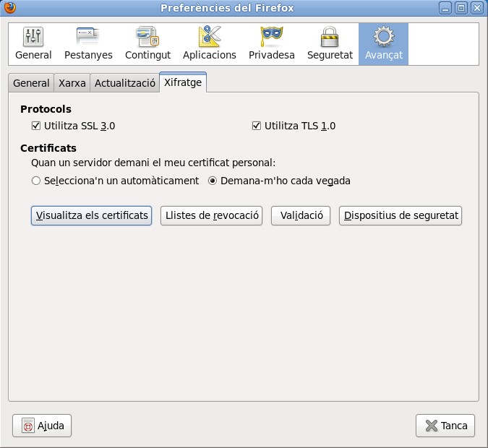Close preferences using the Tanca button
Screen dimensions: 488x448
coord(445,426)
